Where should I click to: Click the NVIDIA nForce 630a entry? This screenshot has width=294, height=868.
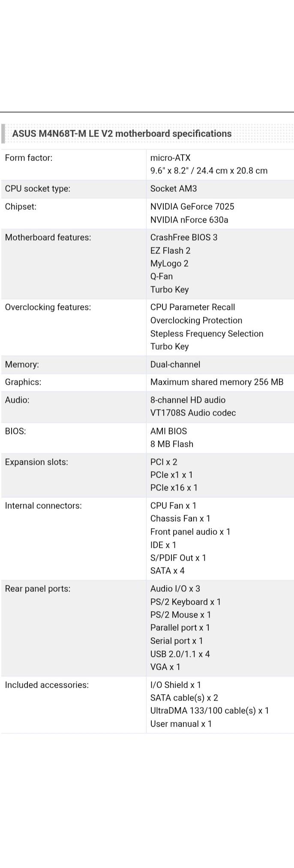click(189, 220)
